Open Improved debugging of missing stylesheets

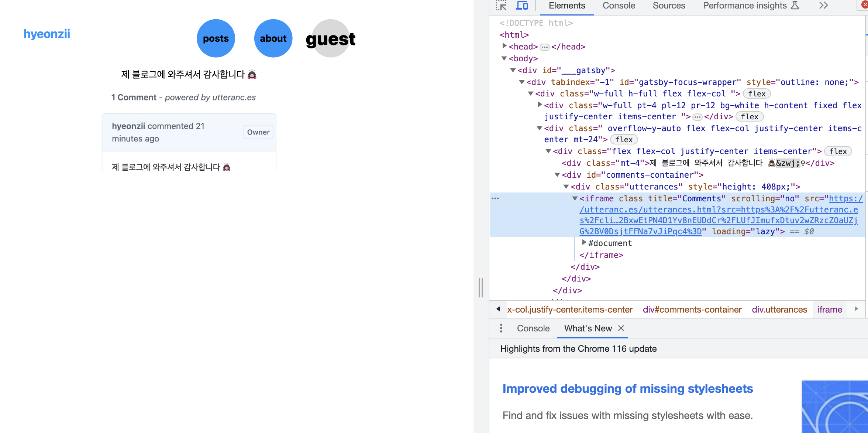(x=627, y=389)
